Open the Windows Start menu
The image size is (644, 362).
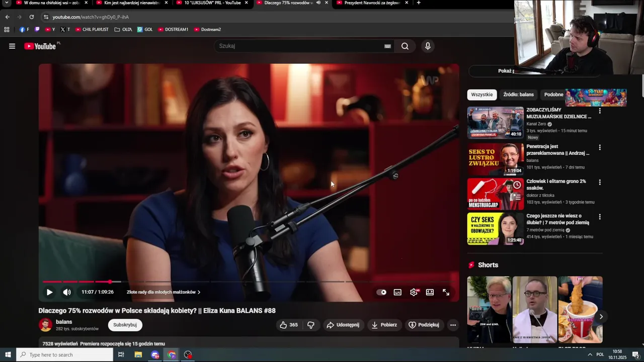(8, 355)
